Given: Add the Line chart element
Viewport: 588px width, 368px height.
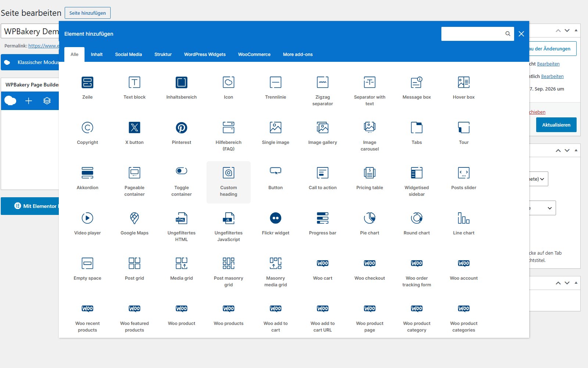Looking at the screenshot, I should pyautogui.click(x=464, y=224).
